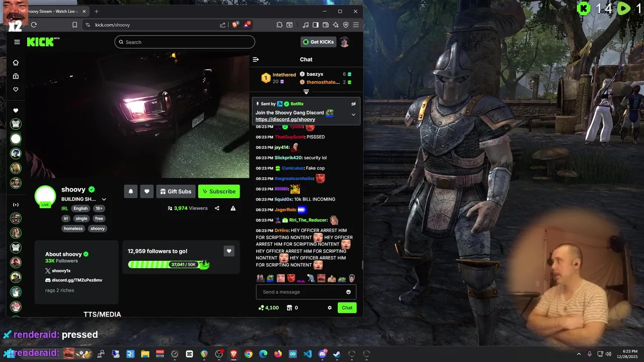
Task: Toggle stream notification bell
Action: (131, 191)
